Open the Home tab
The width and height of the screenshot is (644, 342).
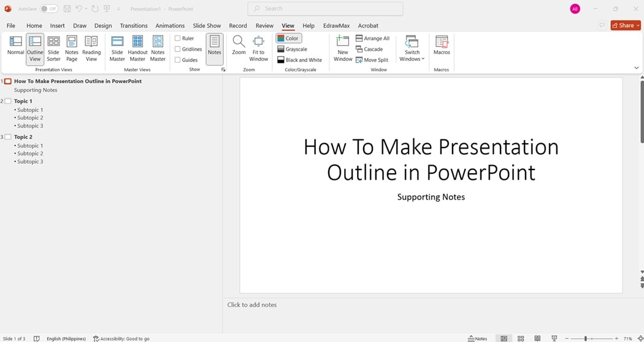click(34, 26)
